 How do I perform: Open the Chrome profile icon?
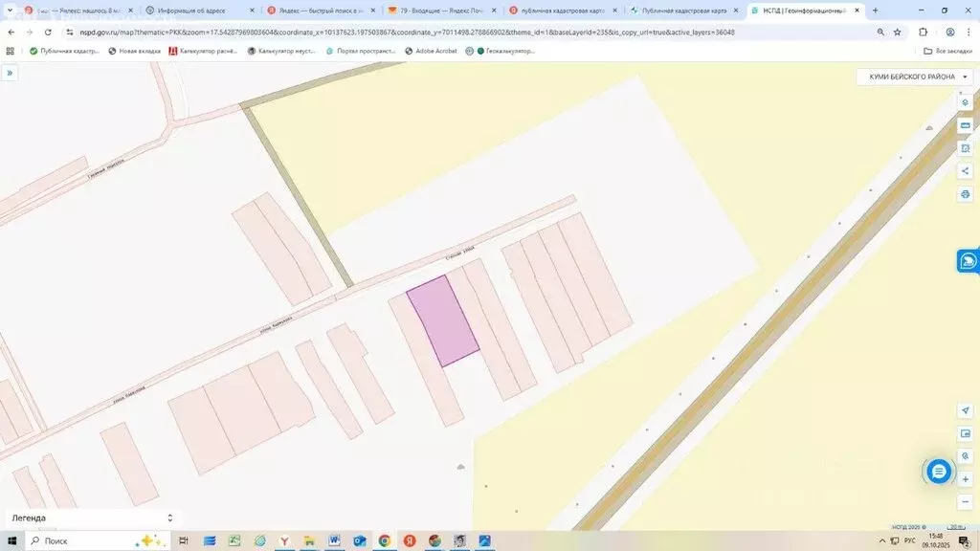tap(950, 32)
